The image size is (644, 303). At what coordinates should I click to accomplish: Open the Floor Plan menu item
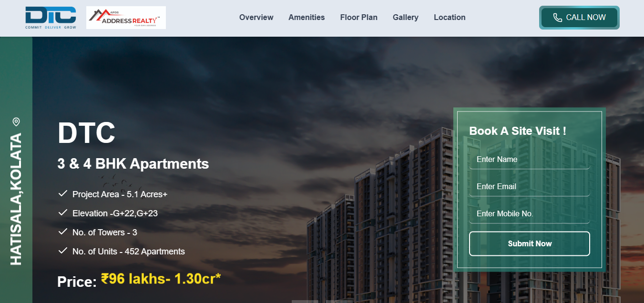[358, 18]
